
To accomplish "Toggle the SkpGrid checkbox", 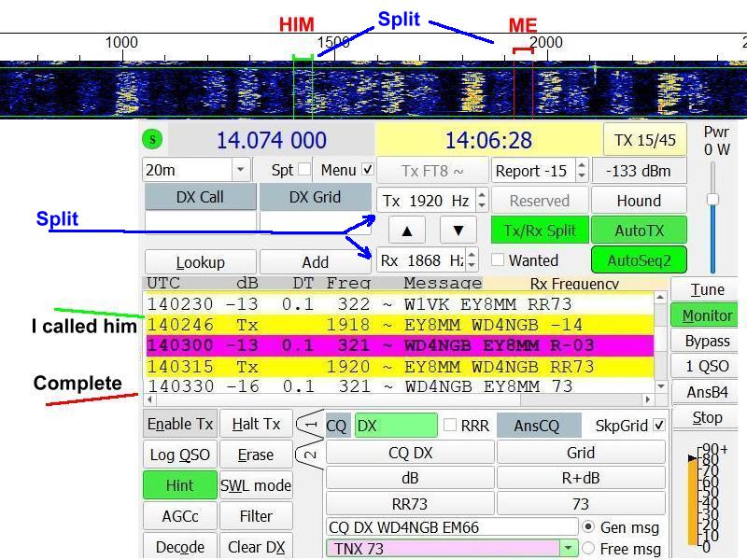I will 659,426.
